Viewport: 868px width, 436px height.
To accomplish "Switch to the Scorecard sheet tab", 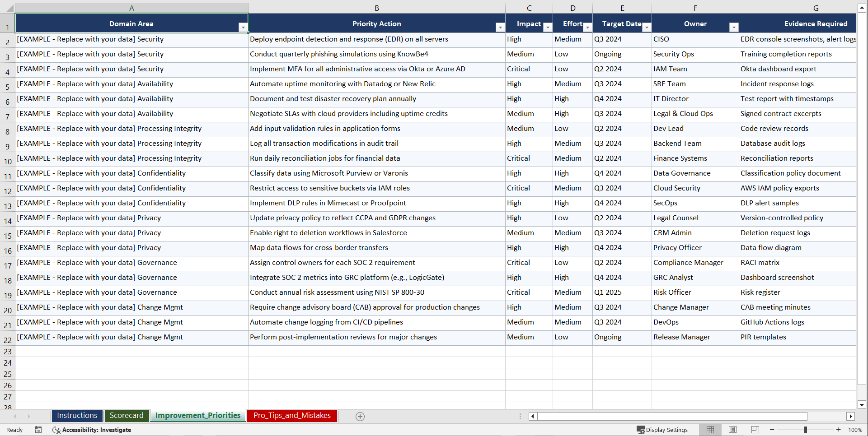I will (x=127, y=415).
